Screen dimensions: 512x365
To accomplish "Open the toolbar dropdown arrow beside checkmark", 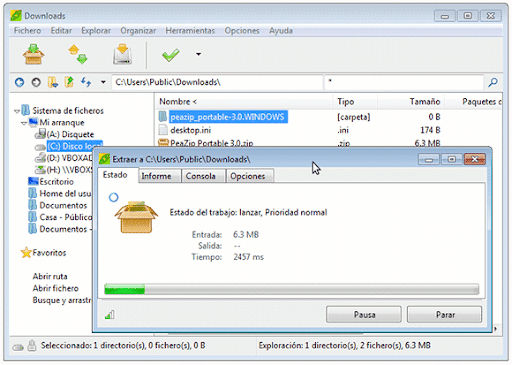I will pos(198,54).
